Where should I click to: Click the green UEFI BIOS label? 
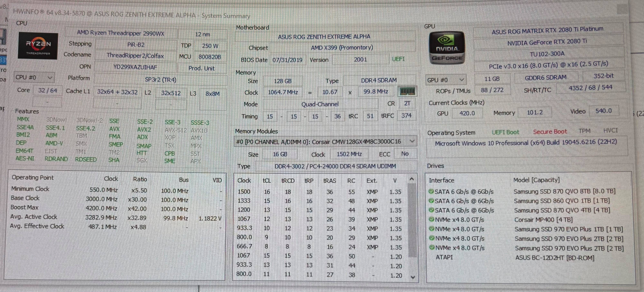pyautogui.click(x=398, y=59)
